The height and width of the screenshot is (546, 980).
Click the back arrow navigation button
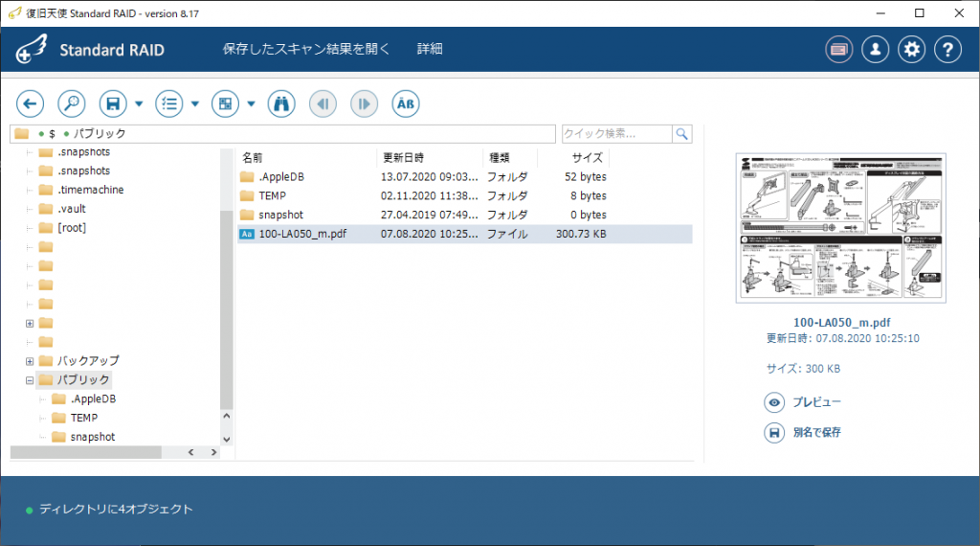pos(31,103)
